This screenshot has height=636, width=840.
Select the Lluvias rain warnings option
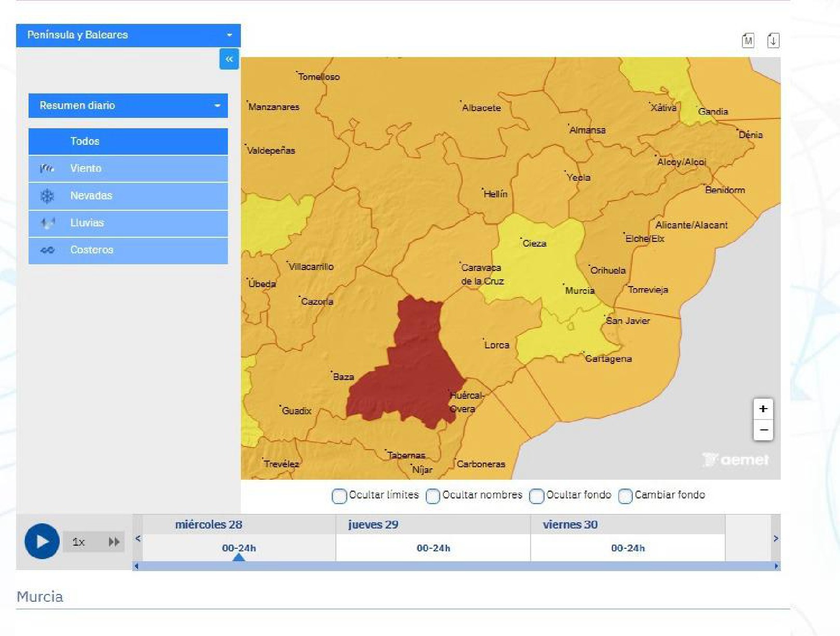[x=128, y=223]
